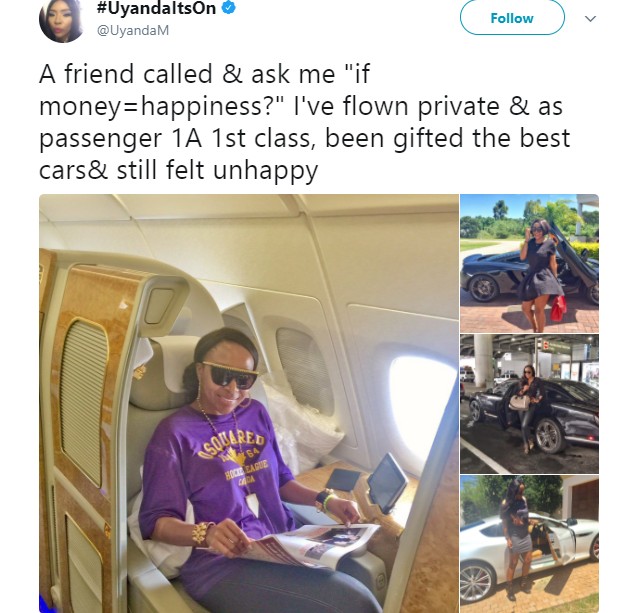Open the first class cabin photo
This screenshot has width=638, height=613.
pos(249,398)
